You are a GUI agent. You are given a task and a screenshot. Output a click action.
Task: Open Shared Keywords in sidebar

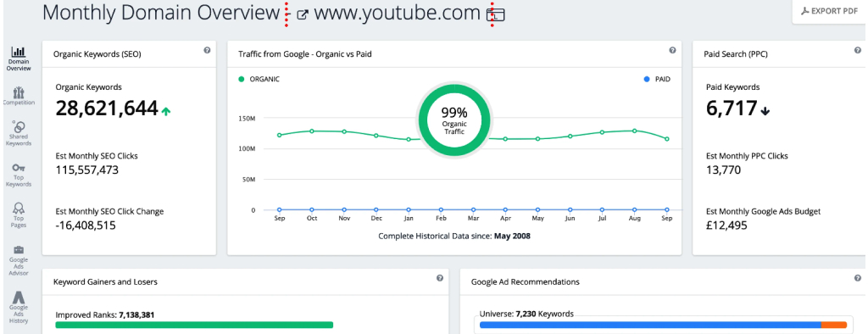[x=19, y=133]
